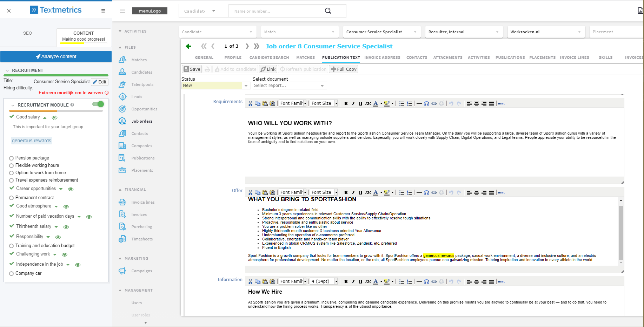Screen dimensions: 644x327
Task: Open Leads in sidebar
Action: [137, 97]
